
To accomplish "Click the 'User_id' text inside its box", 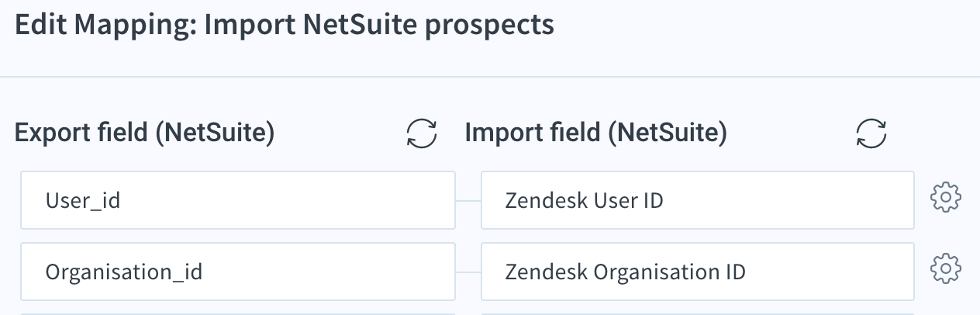I will pyautogui.click(x=83, y=202).
